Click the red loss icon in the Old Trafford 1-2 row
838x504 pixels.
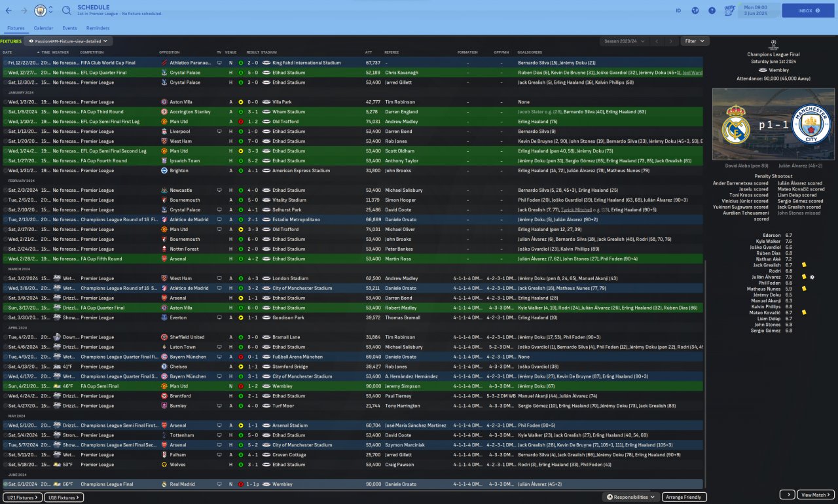click(240, 122)
